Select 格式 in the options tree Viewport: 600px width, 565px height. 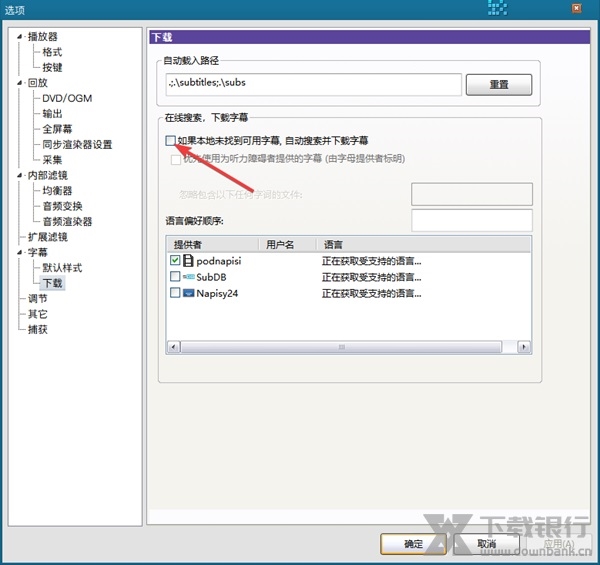click(52, 52)
